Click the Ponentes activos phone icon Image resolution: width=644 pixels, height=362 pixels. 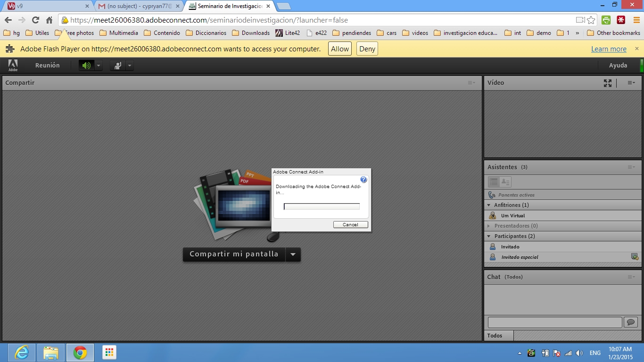point(492,195)
